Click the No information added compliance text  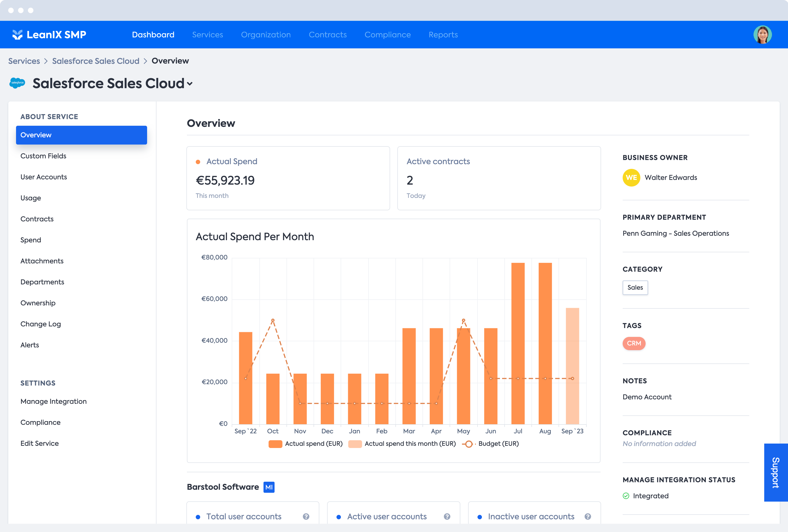point(659,444)
